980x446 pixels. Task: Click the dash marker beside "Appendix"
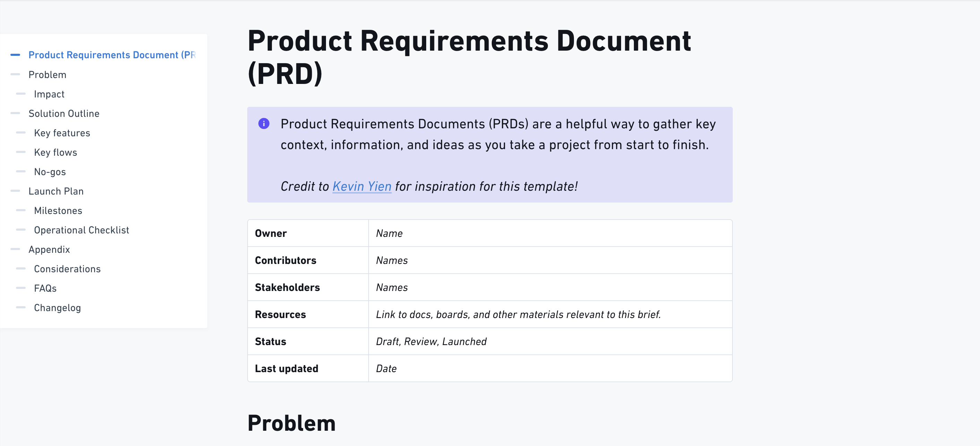[15, 249]
